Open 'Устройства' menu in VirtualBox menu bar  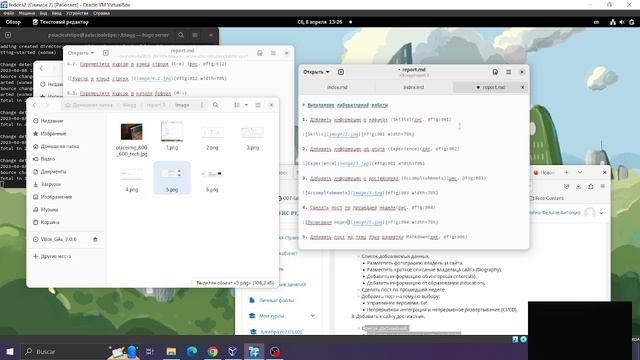coord(77,13)
